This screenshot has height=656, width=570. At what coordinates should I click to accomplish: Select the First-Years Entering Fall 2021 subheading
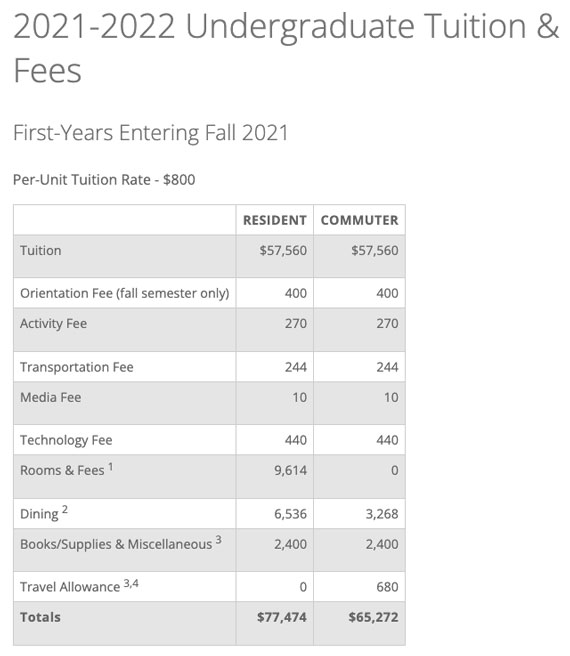pos(151,133)
